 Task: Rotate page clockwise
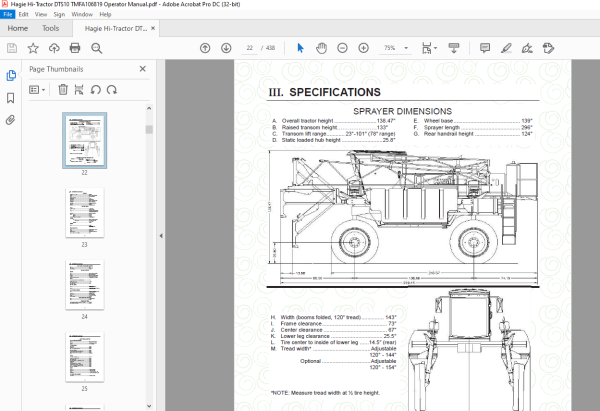pos(112,90)
